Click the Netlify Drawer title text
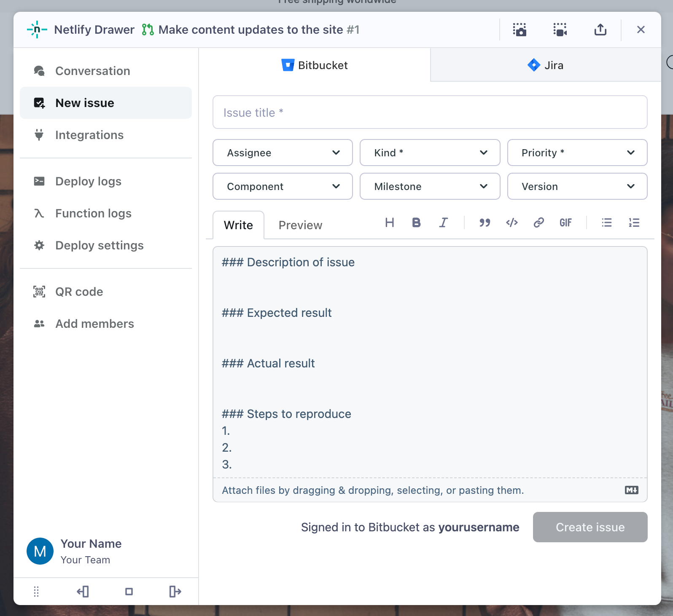 pos(94,29)
